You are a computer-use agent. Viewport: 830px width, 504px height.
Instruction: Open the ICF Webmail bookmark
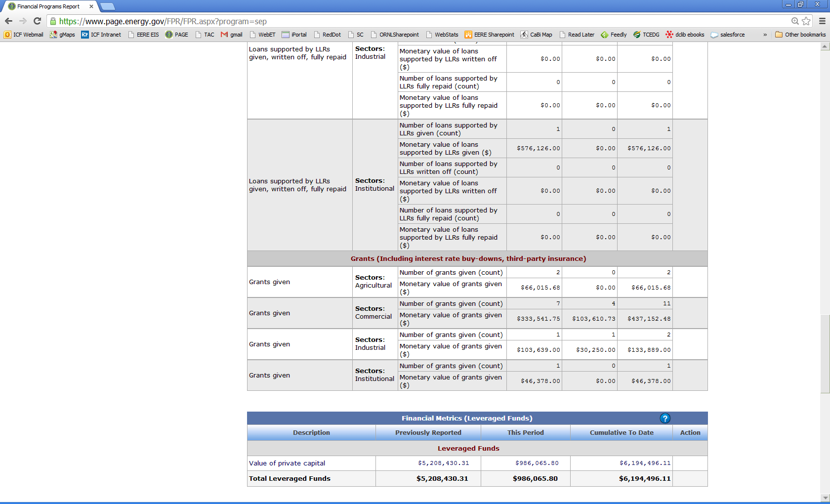click(24, 35)
